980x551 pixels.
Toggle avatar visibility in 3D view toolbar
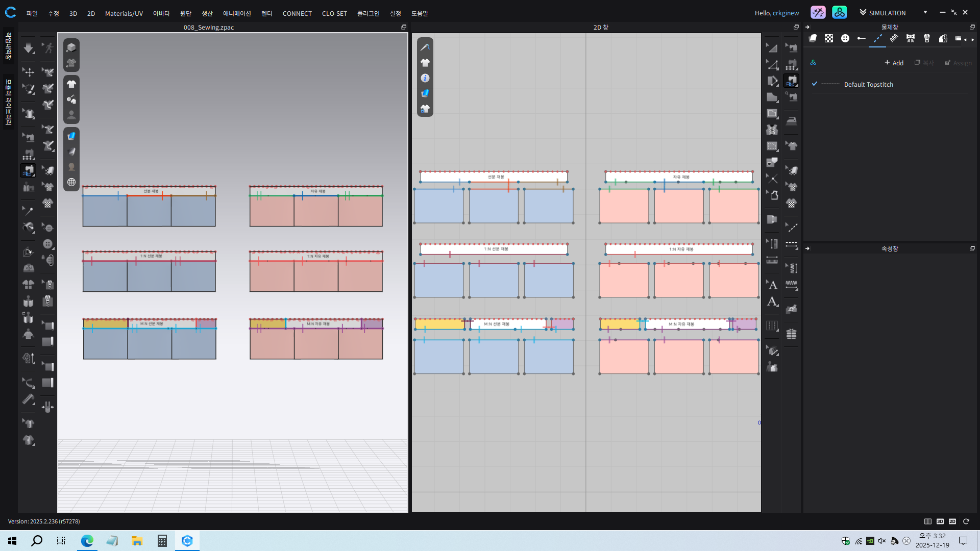[71, 115]
